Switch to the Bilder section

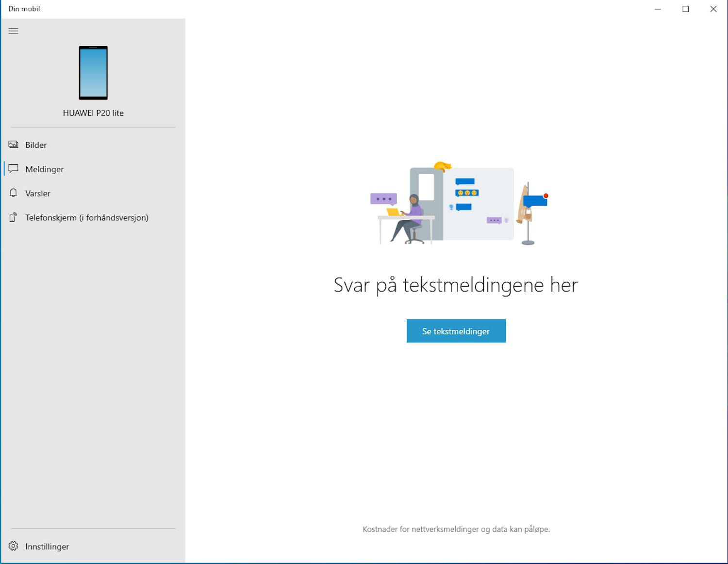coord(35,145)
